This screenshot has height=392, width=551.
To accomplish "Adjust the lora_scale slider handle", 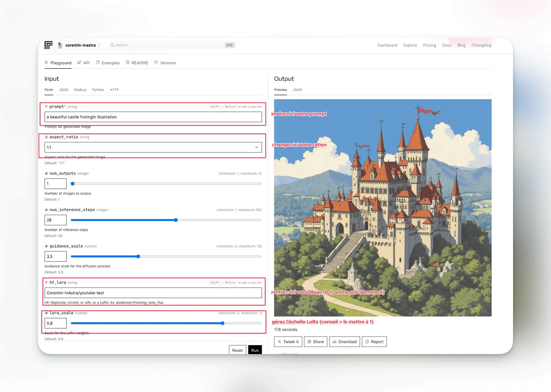I will pyautogui.click(x=222, y=323).
